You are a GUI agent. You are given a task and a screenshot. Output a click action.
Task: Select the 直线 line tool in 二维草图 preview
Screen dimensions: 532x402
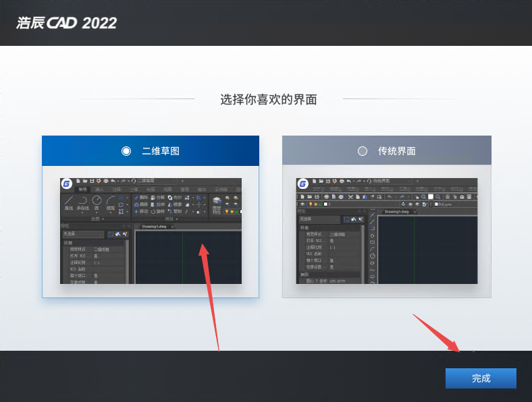(x=68, y=204)
